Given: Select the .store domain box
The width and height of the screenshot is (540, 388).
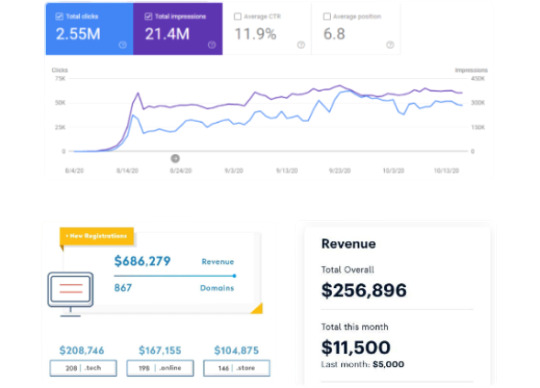Looking at the screenshot, I should click(237, 368).
